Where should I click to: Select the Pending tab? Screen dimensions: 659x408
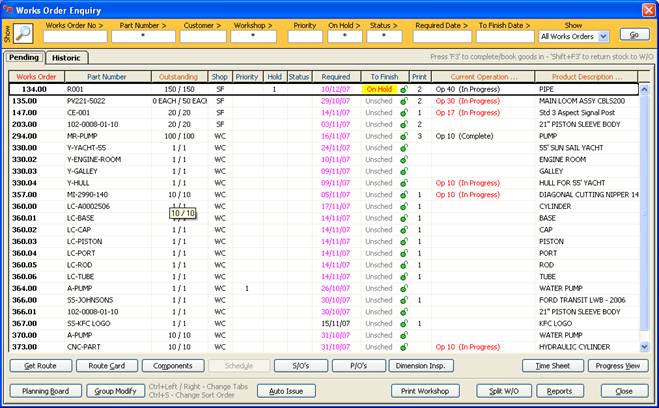[x=24, y=57]
